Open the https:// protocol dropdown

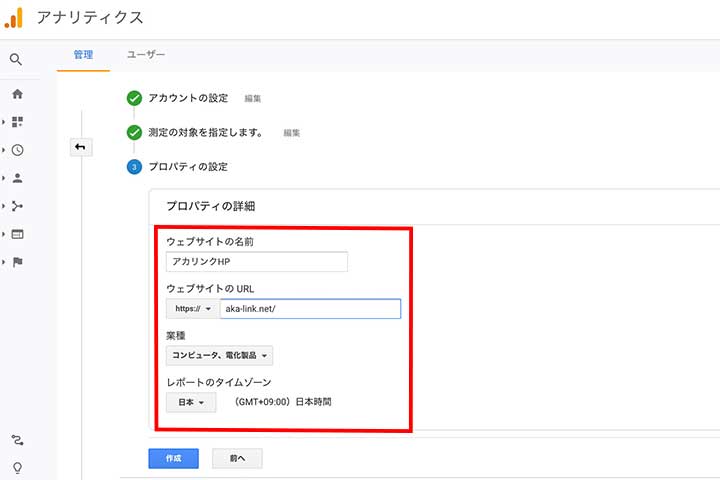(x=193, y=309)
